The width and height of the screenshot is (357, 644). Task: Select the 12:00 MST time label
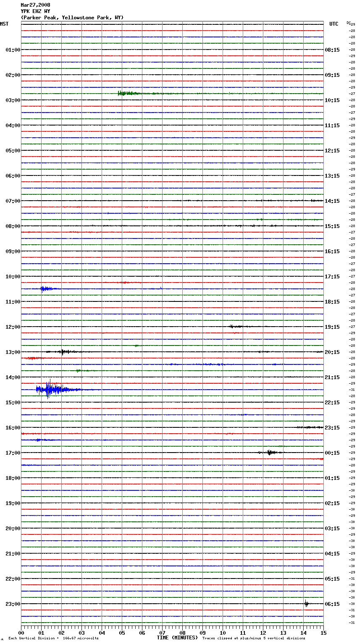point(13,327)
